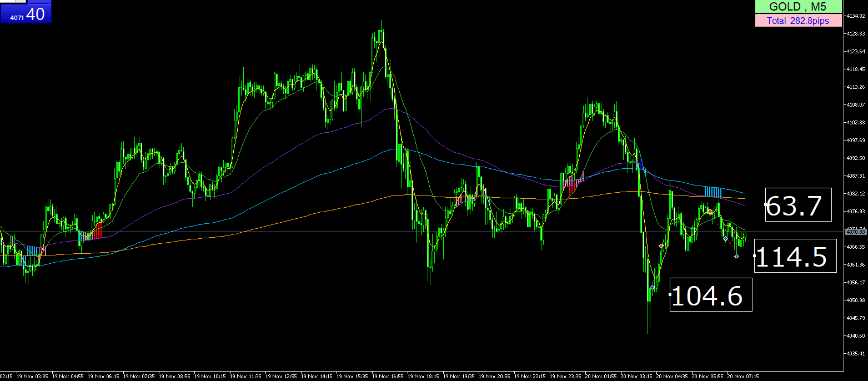Click price axis label 4045.79

(x=857, y=318)
